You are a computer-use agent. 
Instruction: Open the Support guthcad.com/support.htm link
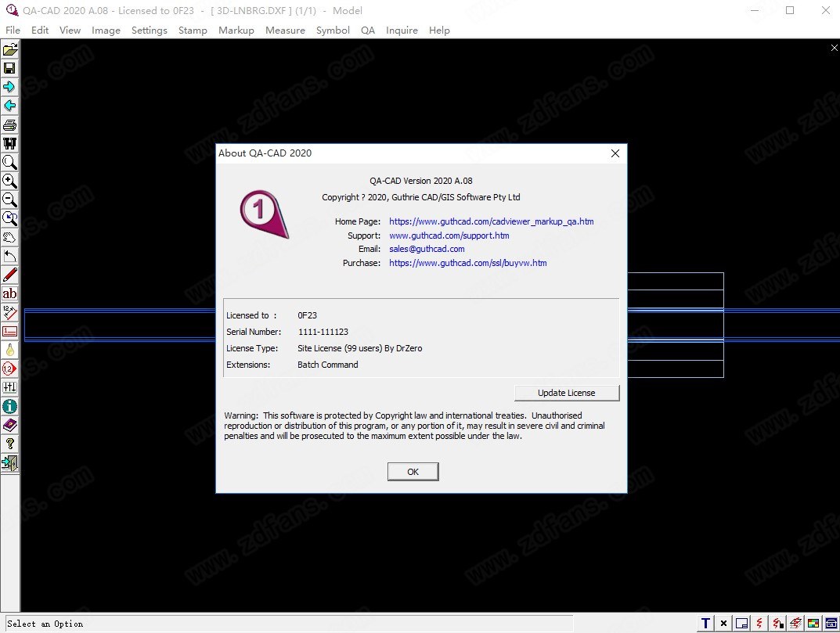pos(449,236)
